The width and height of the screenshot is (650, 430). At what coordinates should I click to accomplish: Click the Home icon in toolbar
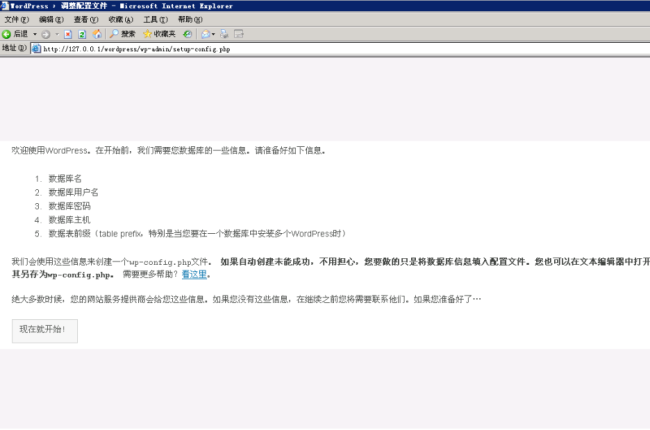point(97,34)
